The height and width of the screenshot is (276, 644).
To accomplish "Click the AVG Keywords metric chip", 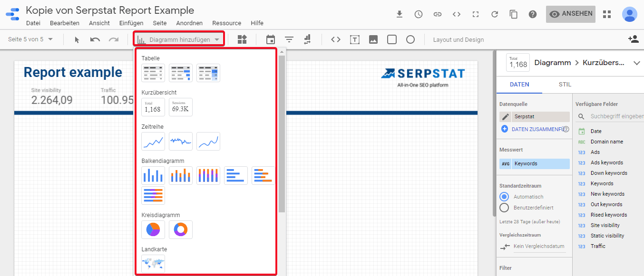I will 534,164.
